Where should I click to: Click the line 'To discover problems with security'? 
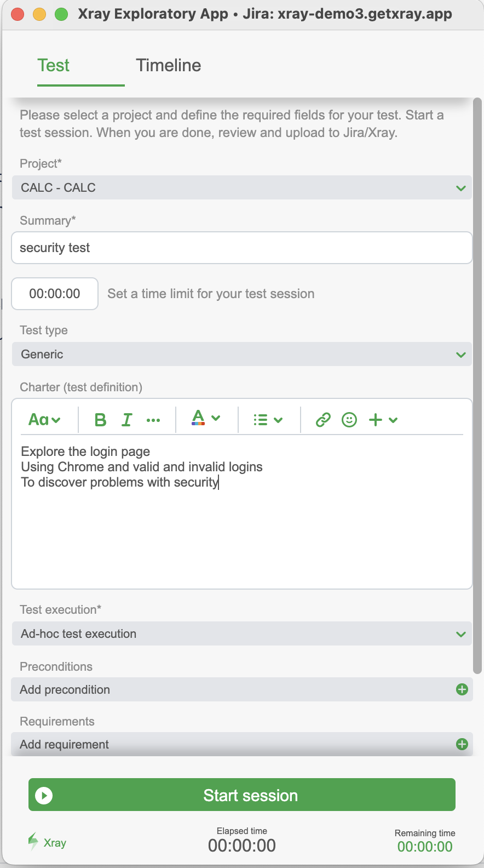click(x=119, y=482)
